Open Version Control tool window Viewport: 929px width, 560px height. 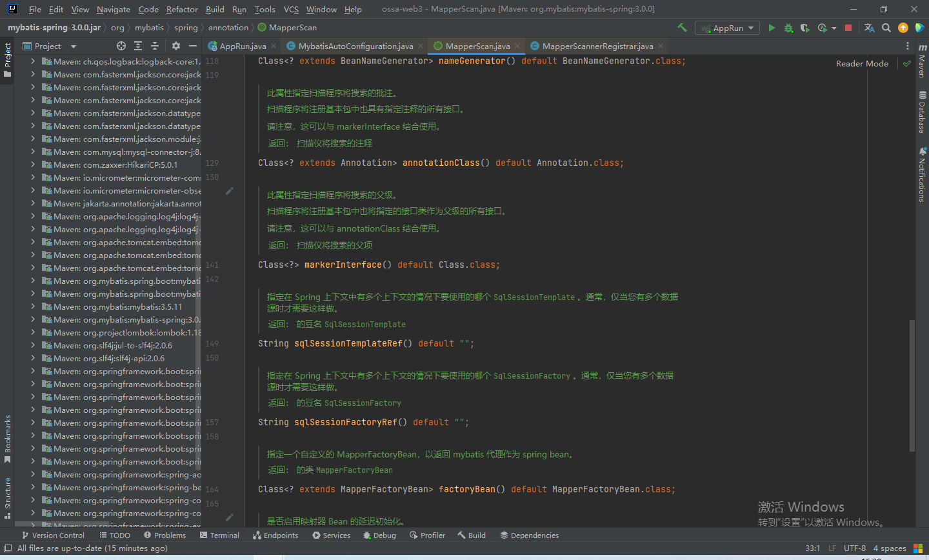pyautogui.click(x=53, y=535)
